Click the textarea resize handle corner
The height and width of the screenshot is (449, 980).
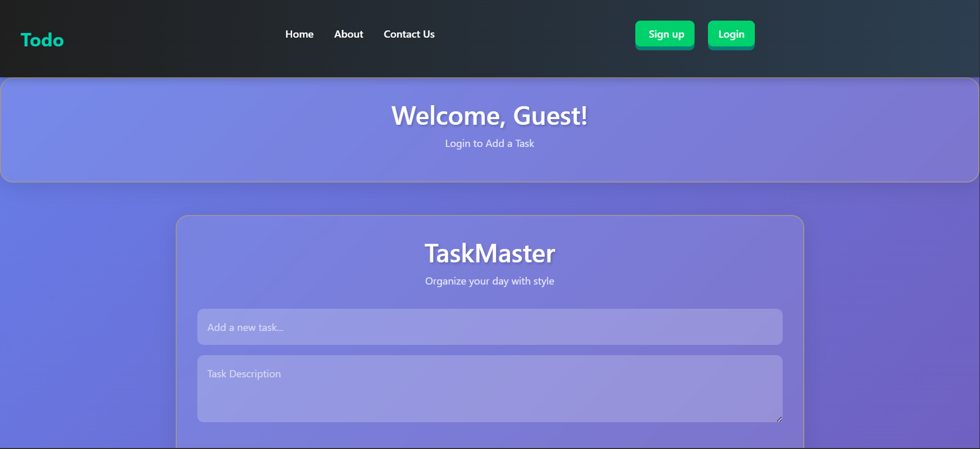pyautogui.click(x=779, y=419)
